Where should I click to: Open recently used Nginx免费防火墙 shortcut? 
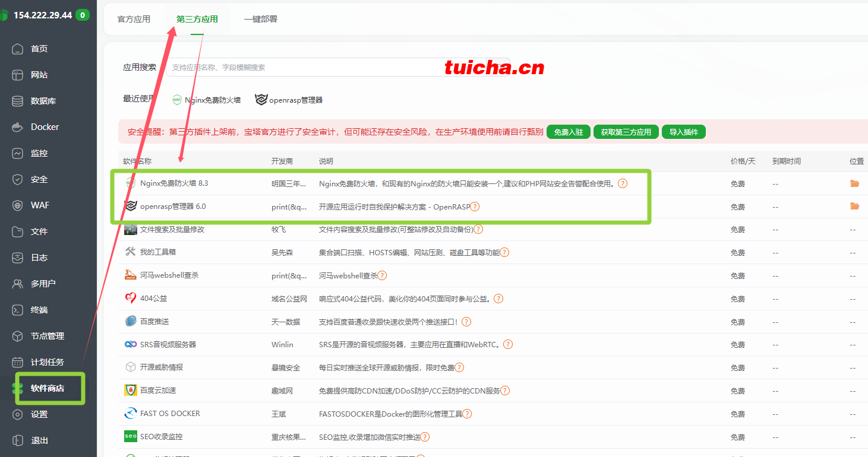pyautogui.click(x=206, y=100)
